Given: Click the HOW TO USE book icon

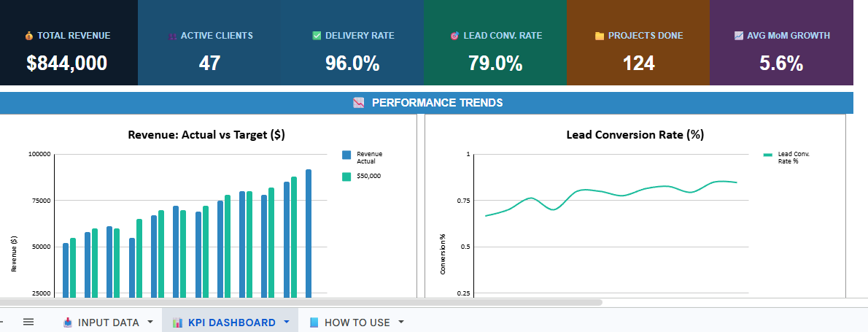Looking at the screenshot, I should (314, 322).
